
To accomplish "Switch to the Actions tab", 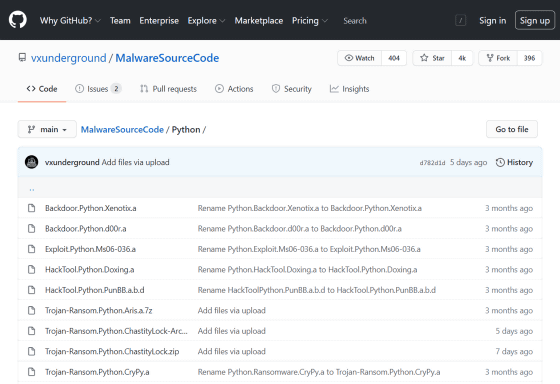I will pos(234,89).
